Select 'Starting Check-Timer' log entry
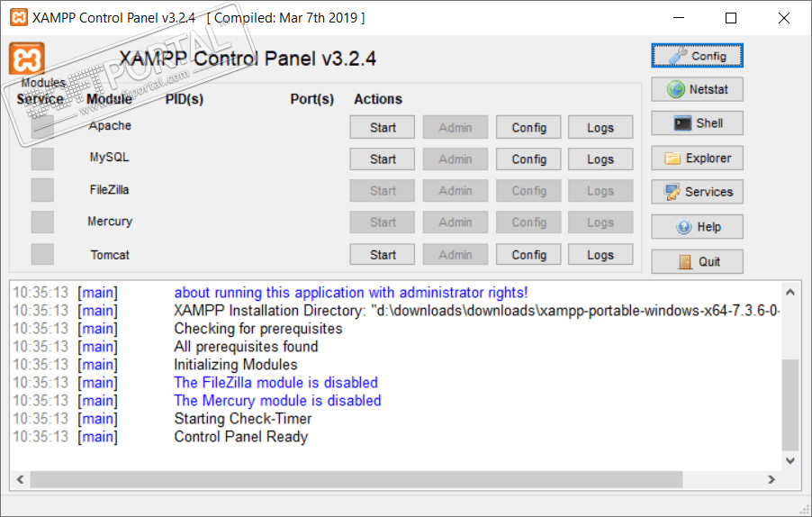This screenshot has height=517, width=812. [x=243, y=419]
